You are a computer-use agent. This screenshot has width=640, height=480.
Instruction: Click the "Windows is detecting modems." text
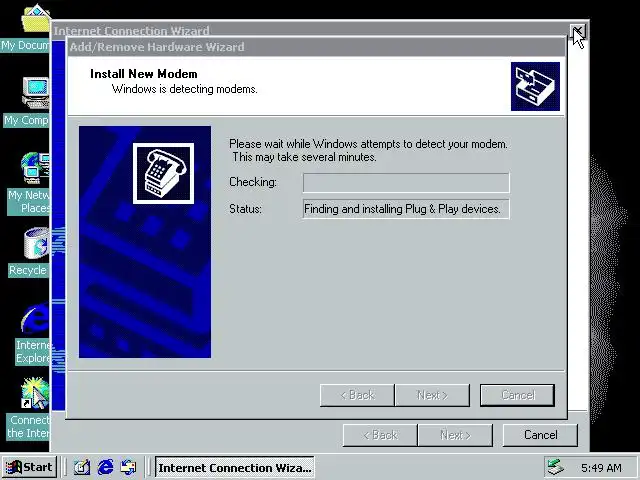coord(184,89)
